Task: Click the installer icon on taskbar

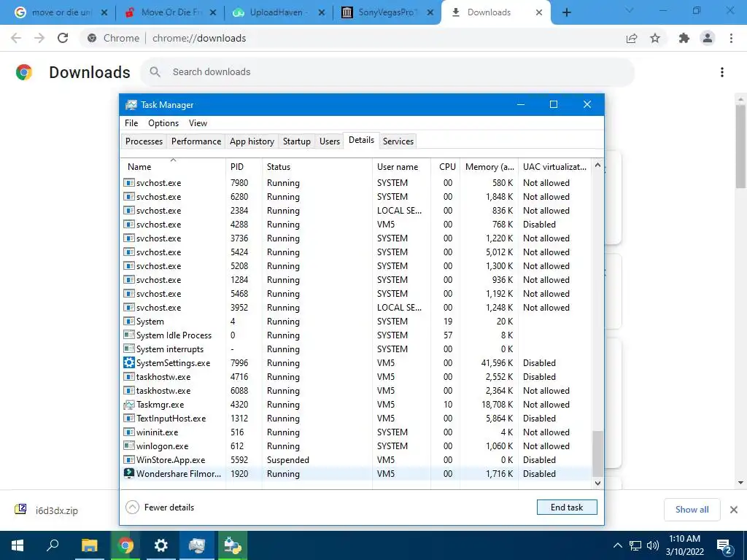Action: click(233, 545)
